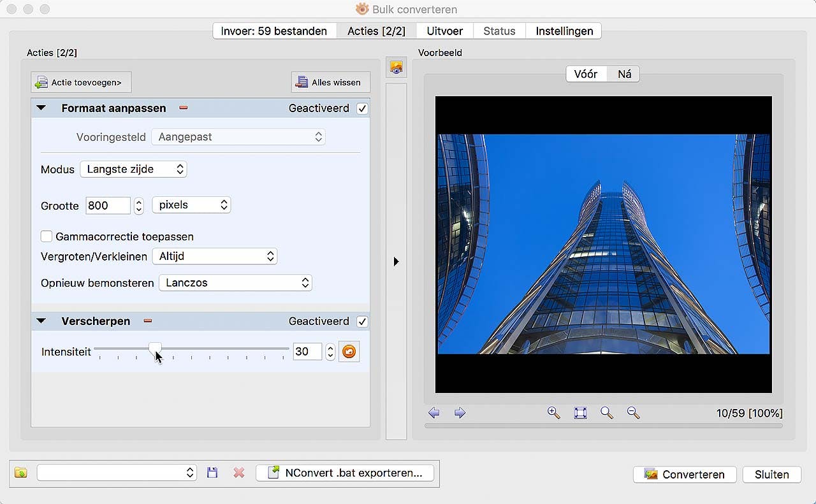Image resolution: width=816 pixels, height=504 pixels.
Task: Start conversion with the Converteren button
Action: point(685,475)
